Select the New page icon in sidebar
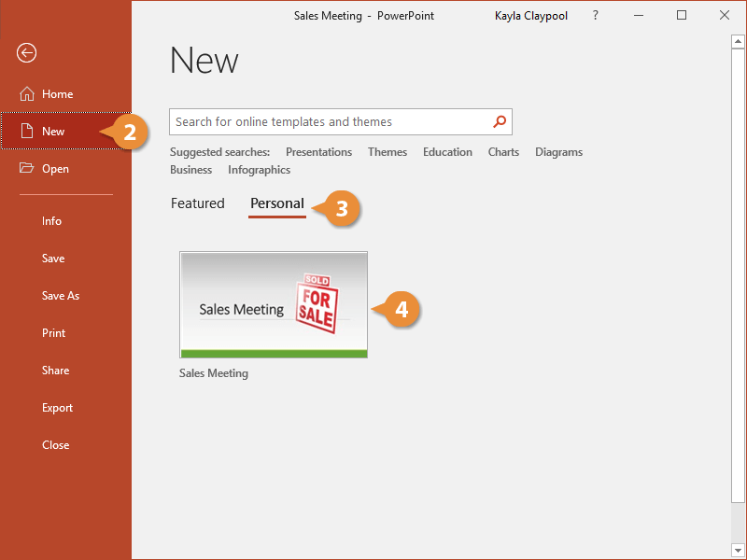Image resolution: width=747 pixels, height=560 pixels. 27,132
